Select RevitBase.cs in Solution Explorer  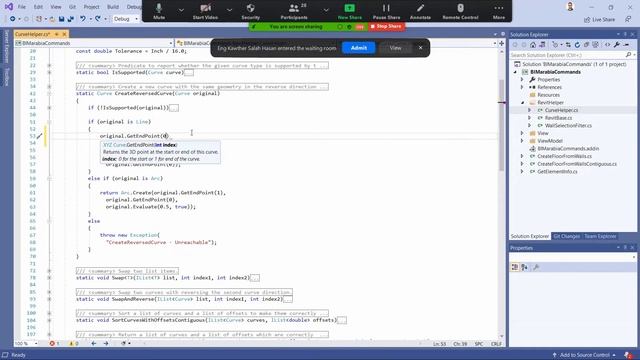(558, 118)
